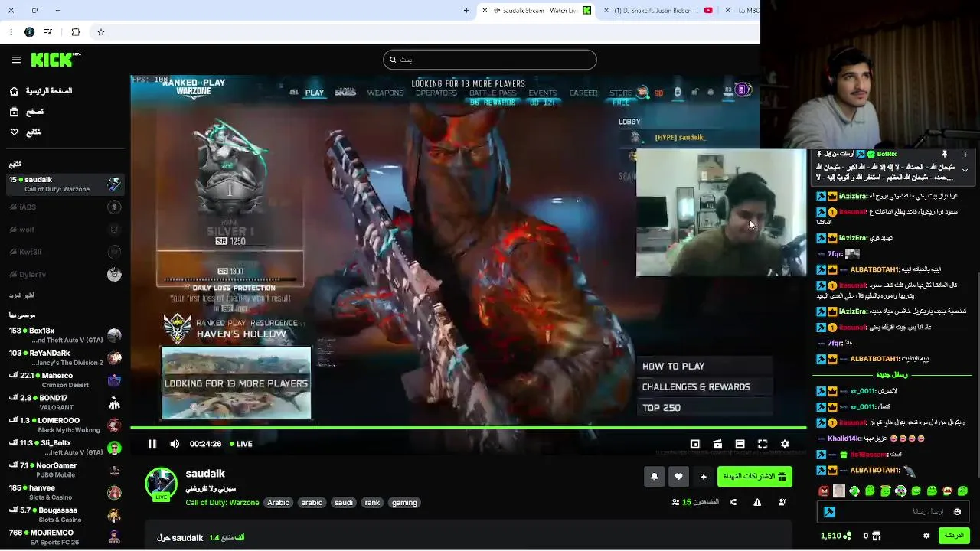
Task: Toggle theater mode in player
Action: [740, 444]
